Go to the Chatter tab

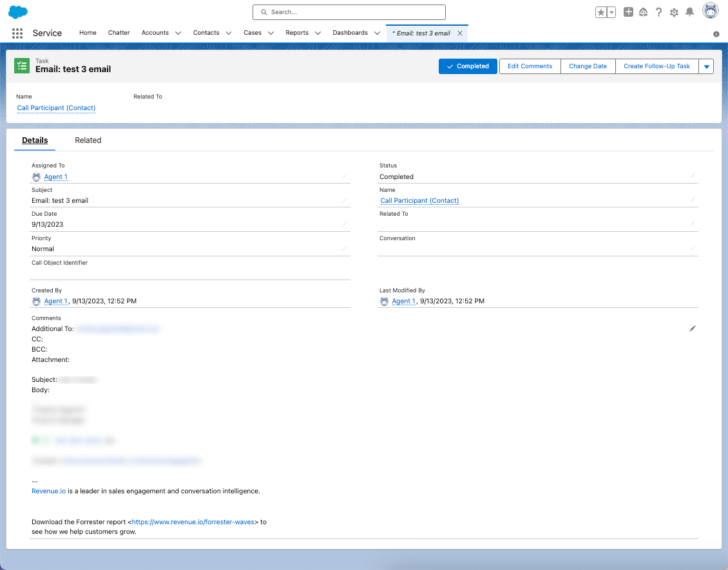click(x=119, y=33)
